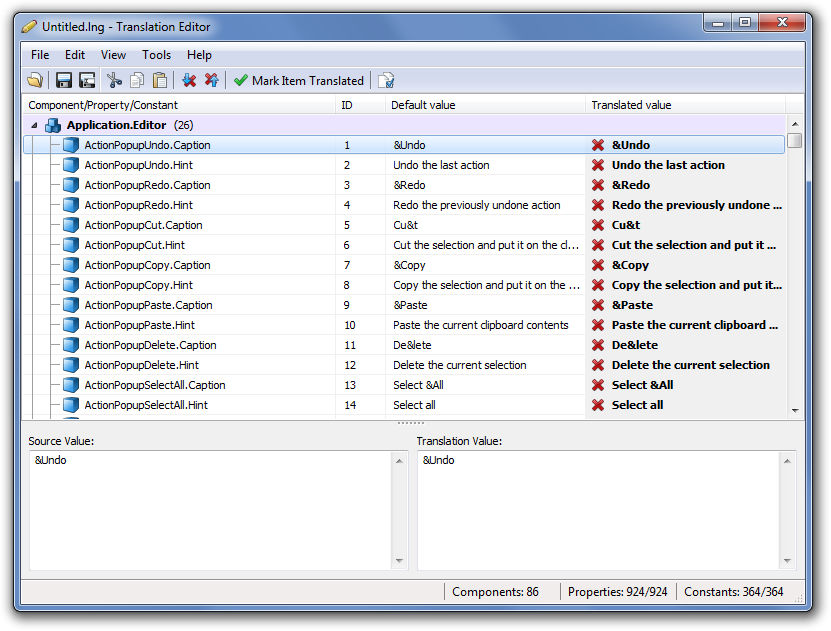Click the Paste clipboard icon
This screenshot has height=631, width=831.
point(160,81)
